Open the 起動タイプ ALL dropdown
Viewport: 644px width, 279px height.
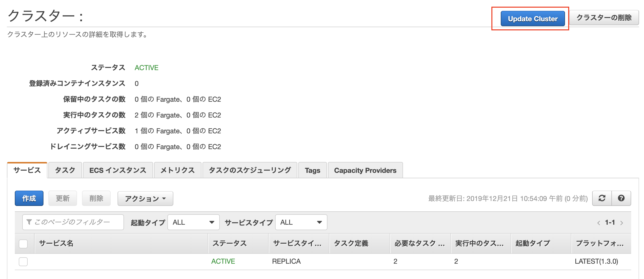tap(194, 222)
